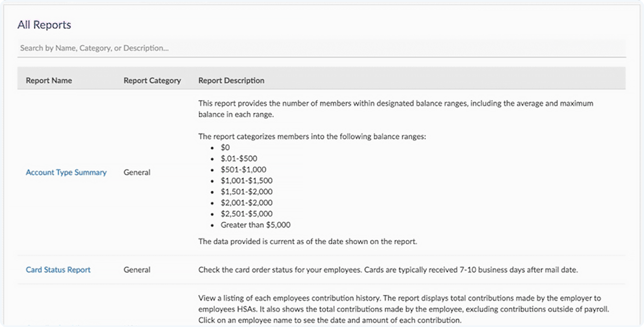The height and width of the screenshot is (327, 644).
Task: Click the Greater than $5,000 bullet
Action: (x=255, y=225)
